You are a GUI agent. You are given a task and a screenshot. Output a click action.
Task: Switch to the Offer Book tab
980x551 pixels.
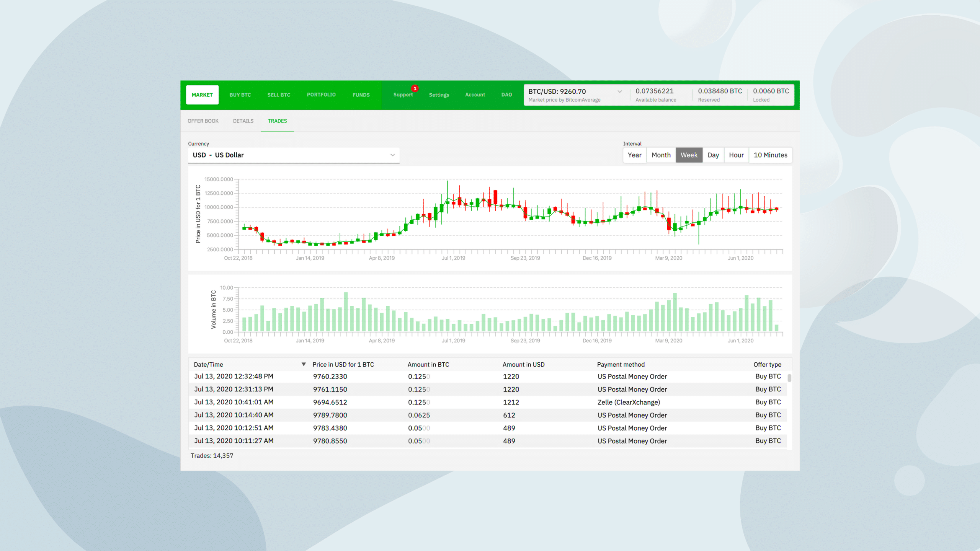coord(203,121)
